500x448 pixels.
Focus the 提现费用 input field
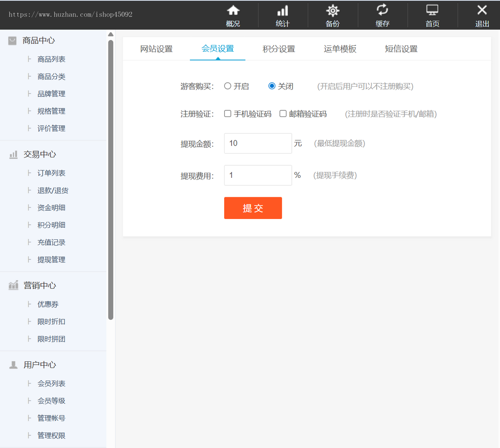pyautogui.click(x=258, y=175)
